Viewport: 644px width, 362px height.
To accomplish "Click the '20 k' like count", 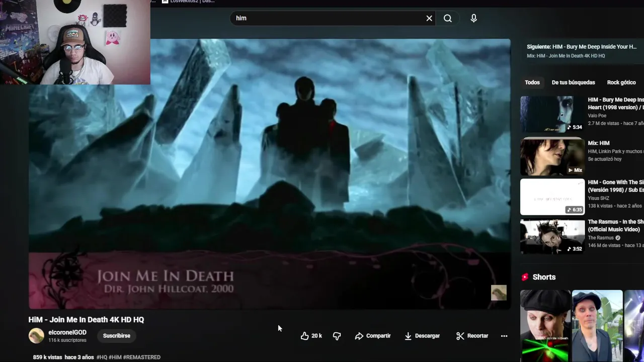I will point(316,336).
